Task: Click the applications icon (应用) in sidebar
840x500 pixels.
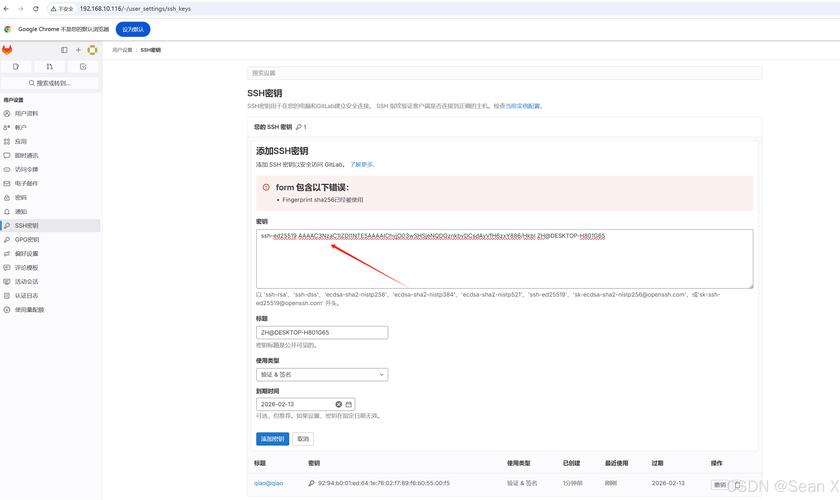Action: tap(7, 141)
